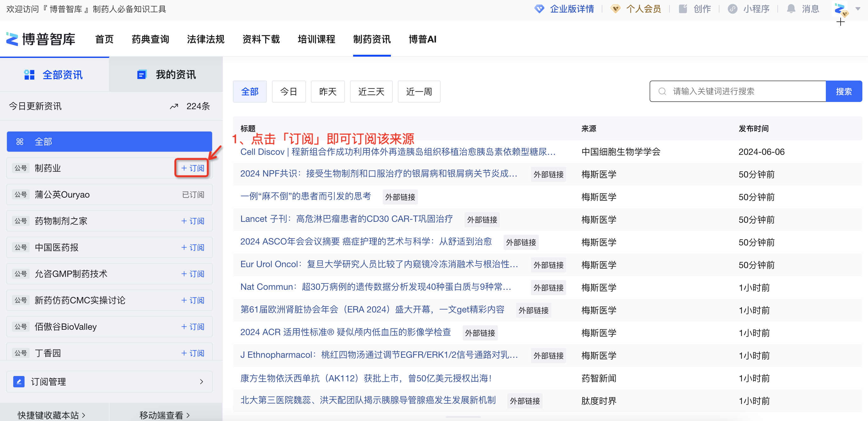This screenshot has width=868, height=421.
Task: Open 康方生物依沃西单抗 article
Action: coord(366,378)
